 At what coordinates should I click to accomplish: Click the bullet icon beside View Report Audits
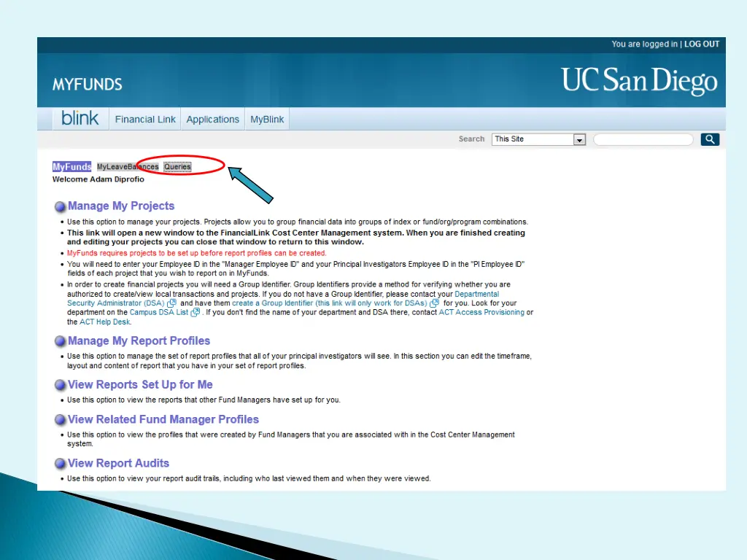click(x=60, y=464)
